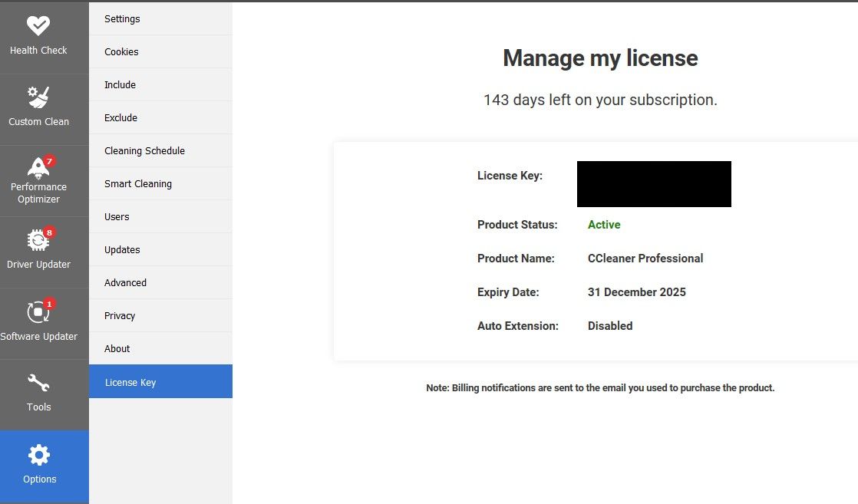This screenshot has width=858, height=504.
Task: Open the Exclude list page
Action: tap(160, 117)
